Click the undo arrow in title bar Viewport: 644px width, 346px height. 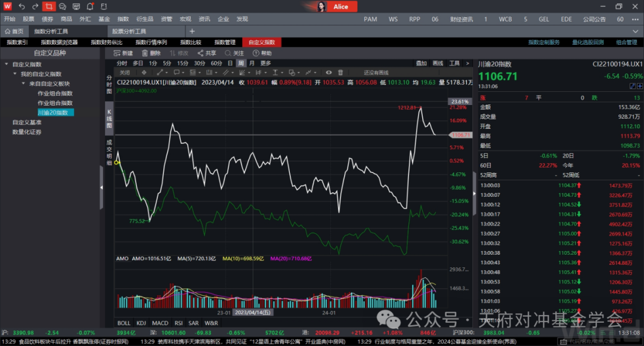(x=22, y=7)
